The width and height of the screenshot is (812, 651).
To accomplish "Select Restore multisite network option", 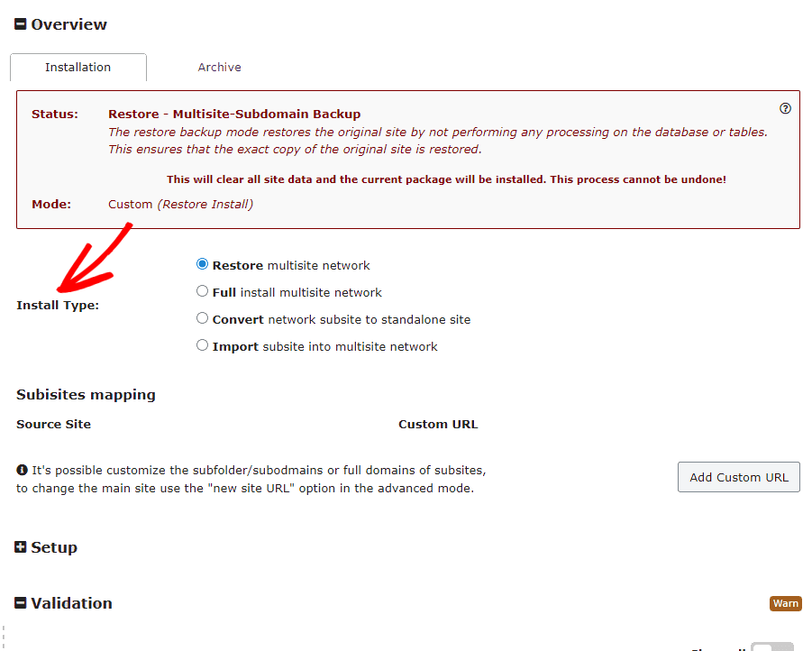I will (203, 265).
